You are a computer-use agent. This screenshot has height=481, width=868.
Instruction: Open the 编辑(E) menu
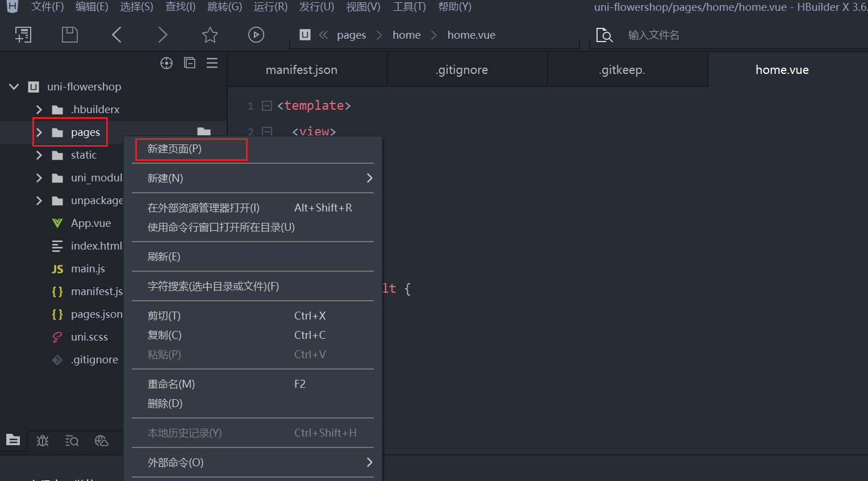pyautogui.click(x=92, y=7)
